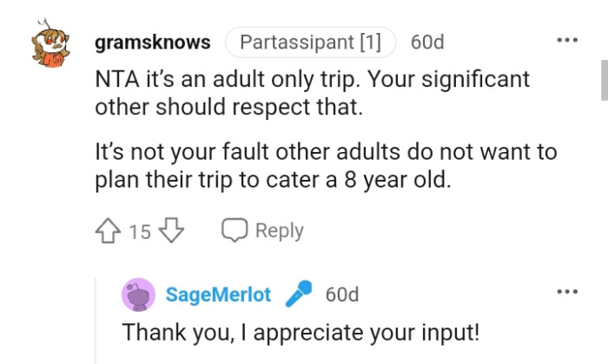Click the page scrollbar thumb
Image resolution: width=608 pixels, height=364 pixels.
pyautogui.click(x=604, y=80)
